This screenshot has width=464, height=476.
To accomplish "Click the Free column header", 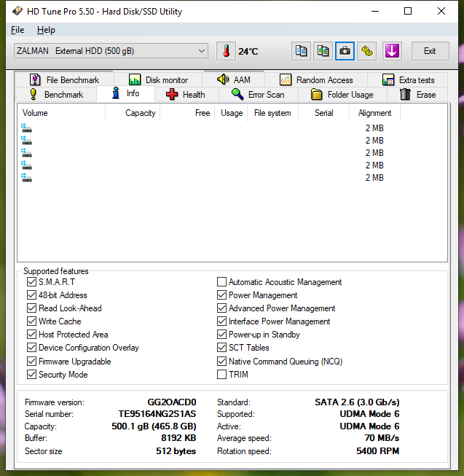I will coord(187,113).
